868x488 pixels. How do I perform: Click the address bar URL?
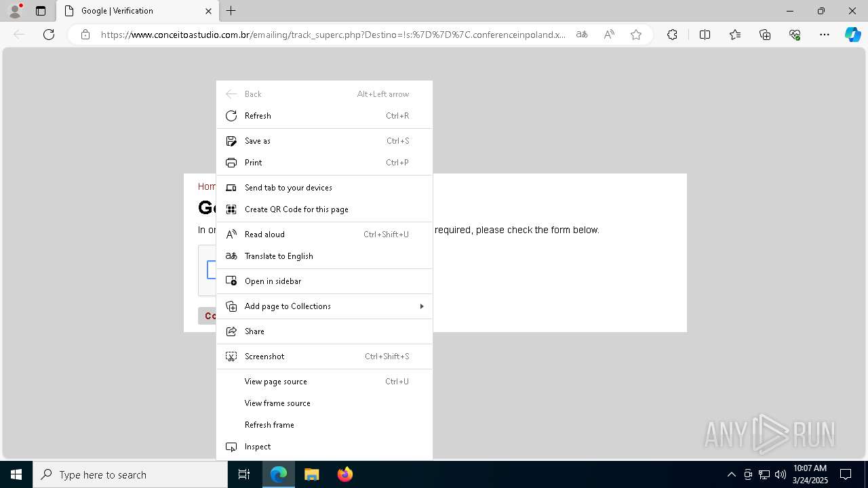pyautogui.click(x=333, y=35)
